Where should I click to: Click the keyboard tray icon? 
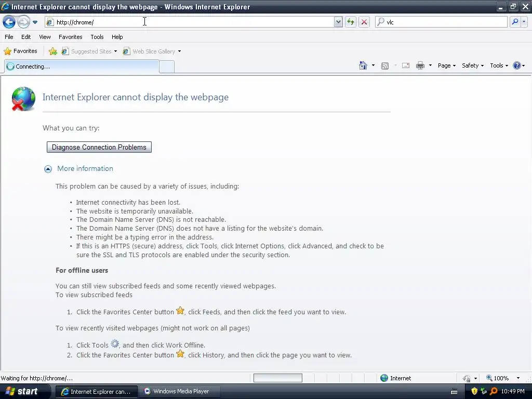(x=454, y=392)
